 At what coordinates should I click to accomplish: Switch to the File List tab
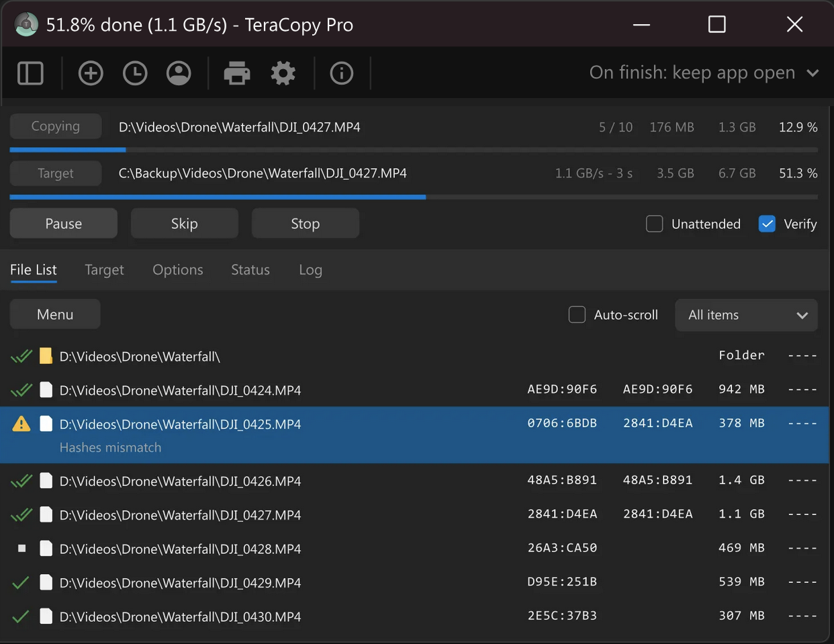coord(34,270)
